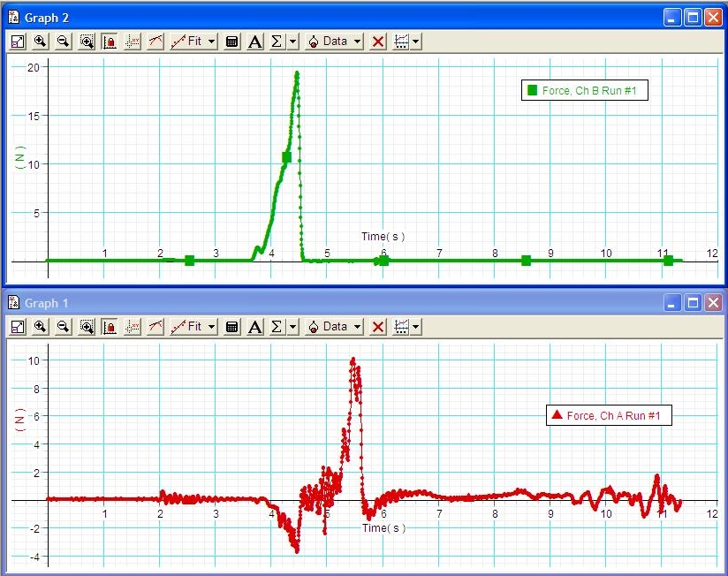
Task: Open Data dropdown arrow in Graph 2
Action: pyautogui.click(x=358, y=42)
